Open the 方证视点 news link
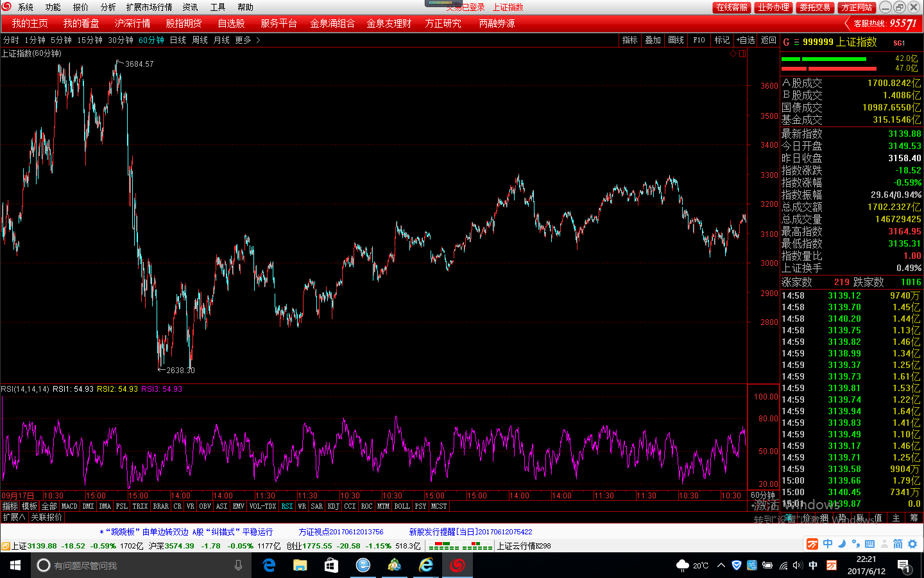 (x=341, y=532)
